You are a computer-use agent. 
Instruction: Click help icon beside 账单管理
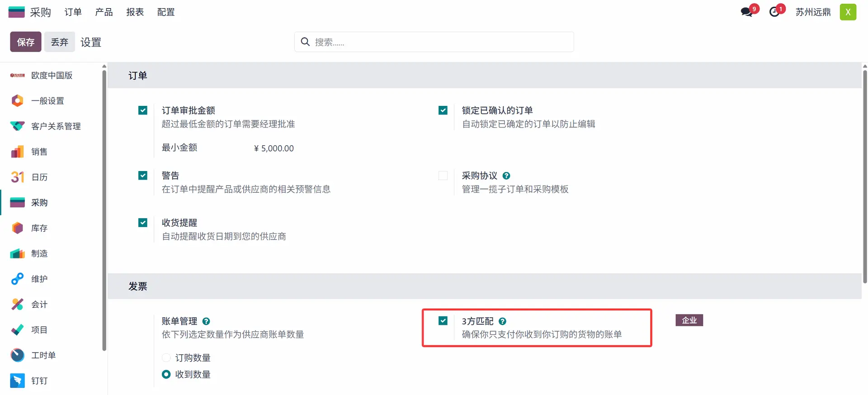click(206, 321)
